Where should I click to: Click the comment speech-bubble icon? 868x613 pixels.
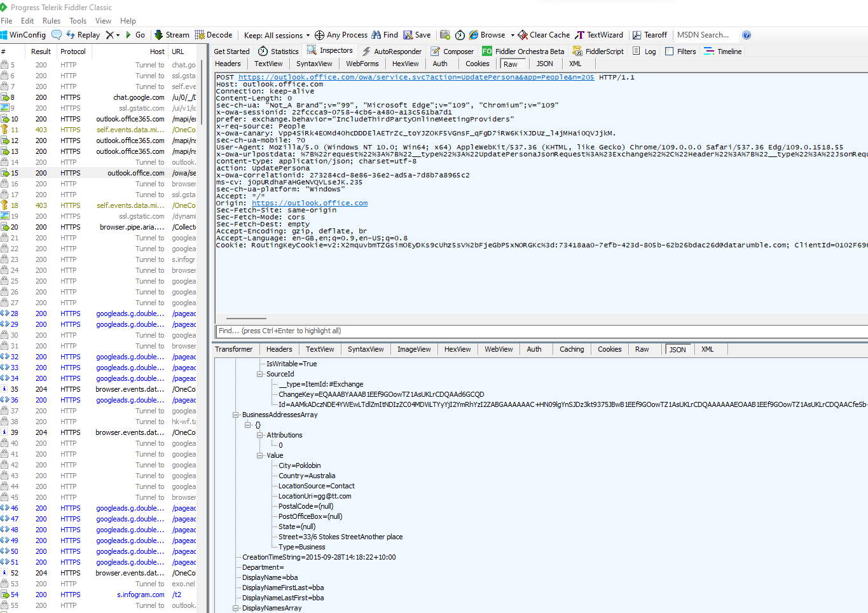coord(57,35)
